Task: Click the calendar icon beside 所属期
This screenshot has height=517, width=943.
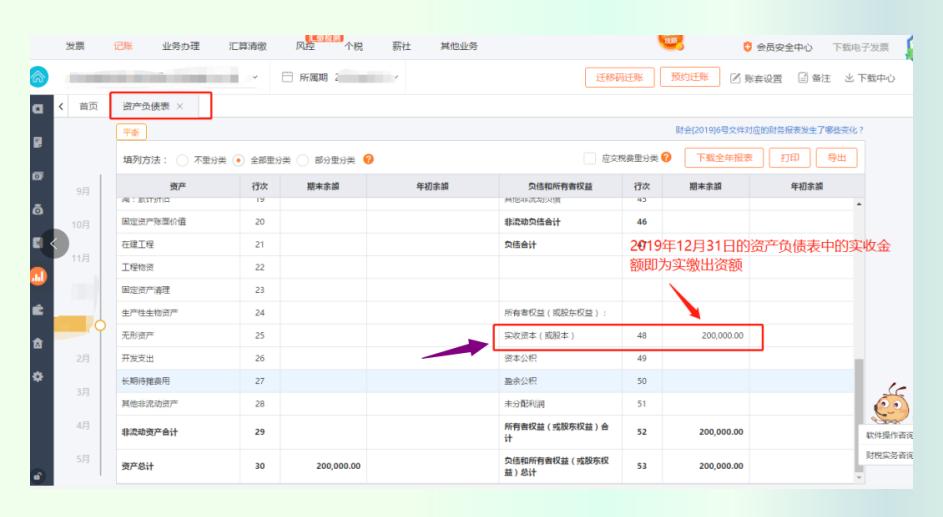Action: (x=287, y=77)
